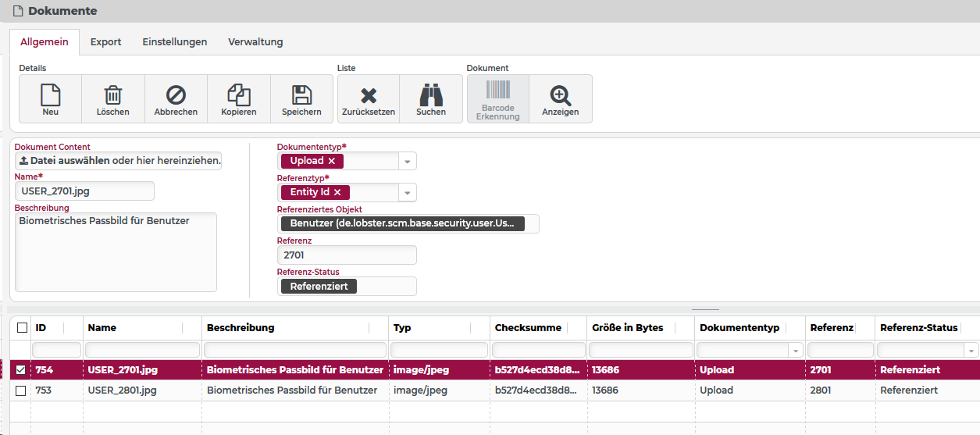Image resolution: width=980 pixels, height=435 pixels.
Task: Open the Referenztyp dropdown arrow
Action: (x=408, y=193)
